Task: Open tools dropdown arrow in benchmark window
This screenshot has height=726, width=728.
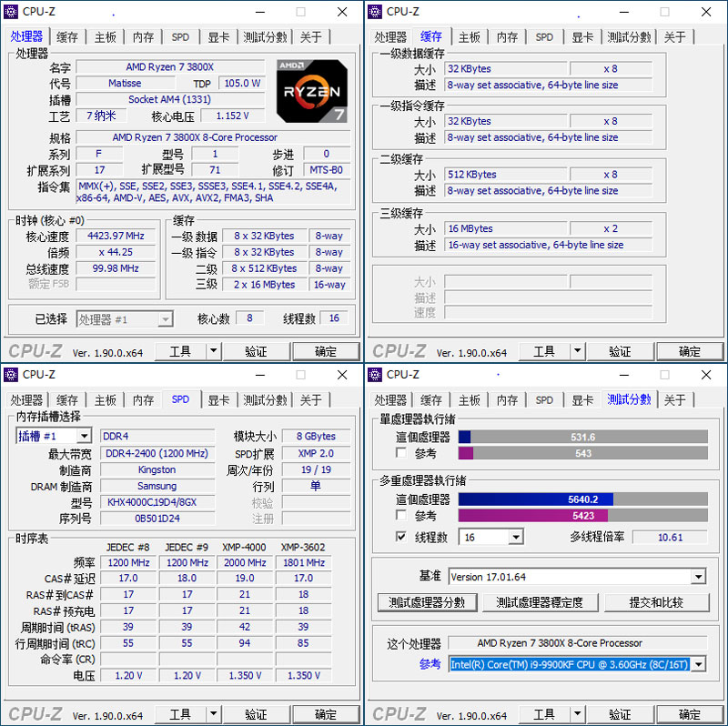Action: coord(577,714)
